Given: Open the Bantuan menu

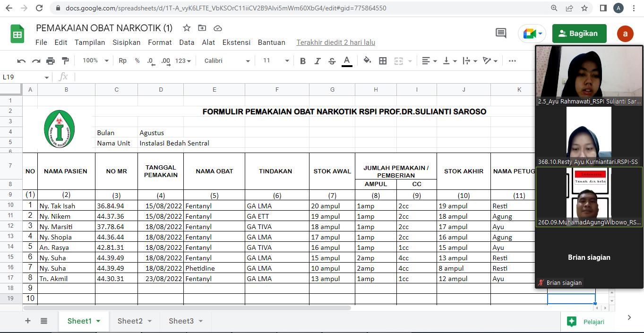Looking at the screenshot, I should coord(272,42).
